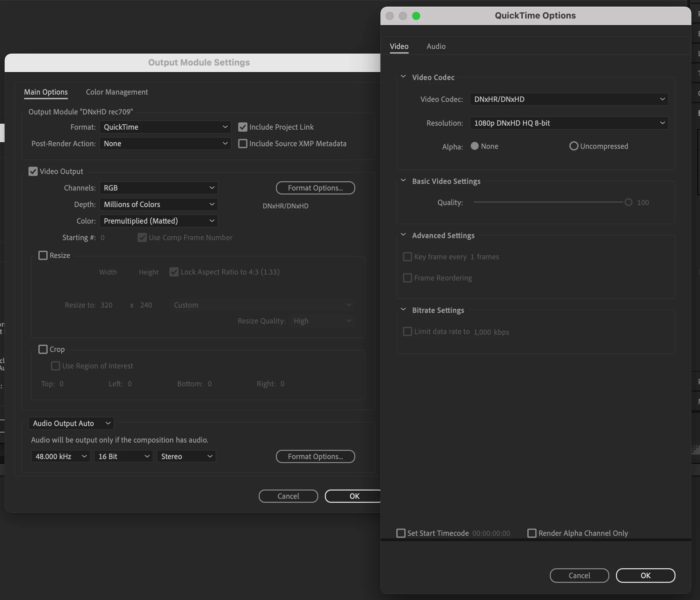The height and width of the screenshot is (600, 700).
Task: Open the Channels RGB dropdown
Action: tap(158, 188)
